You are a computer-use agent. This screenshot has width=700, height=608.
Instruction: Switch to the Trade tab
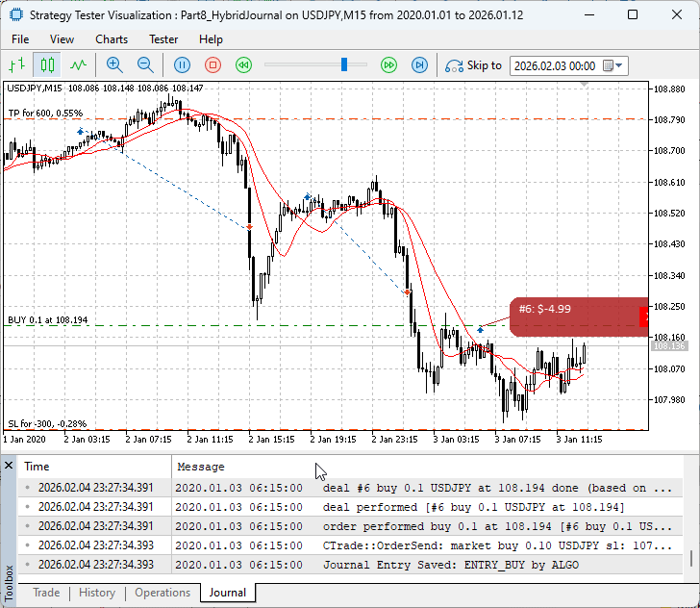click(46, 593)
